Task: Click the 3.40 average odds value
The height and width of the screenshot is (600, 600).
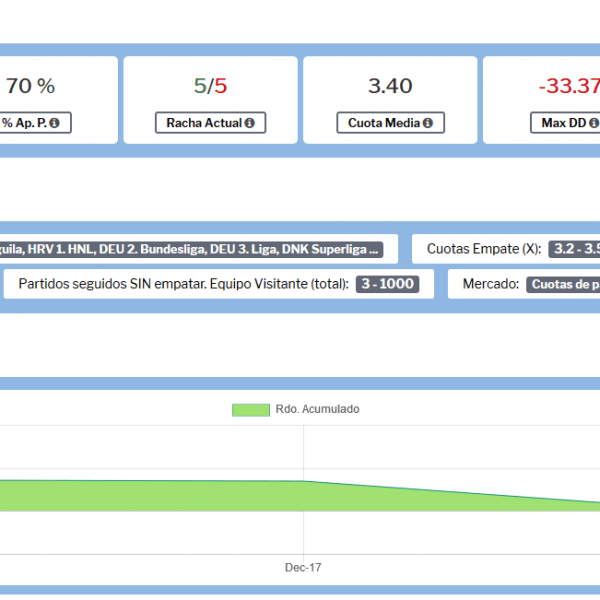Action: (390, 86)
